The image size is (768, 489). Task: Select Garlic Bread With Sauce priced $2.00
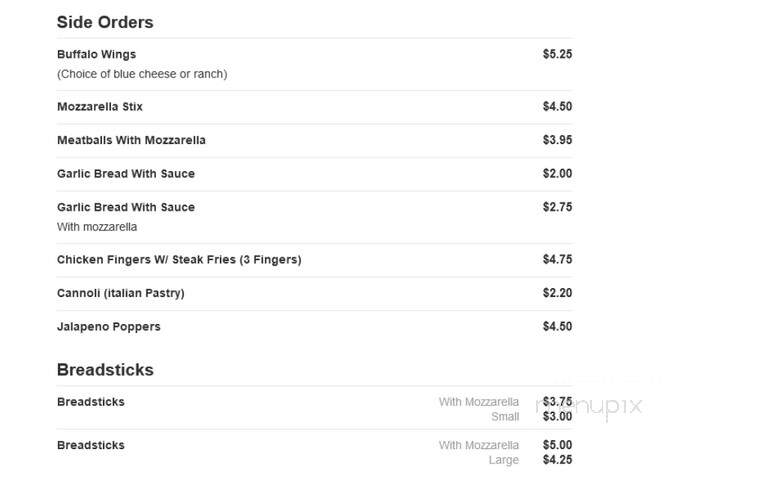coord(126,173)
